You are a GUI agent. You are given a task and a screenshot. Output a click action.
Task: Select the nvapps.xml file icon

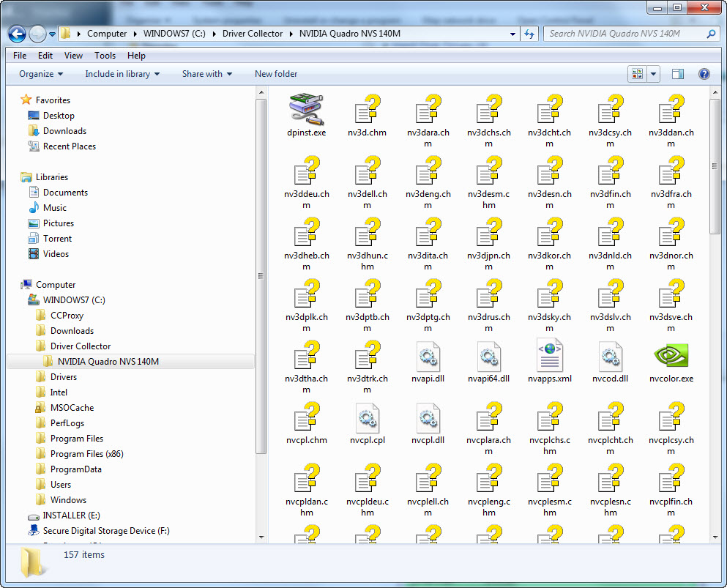point(549,356)
